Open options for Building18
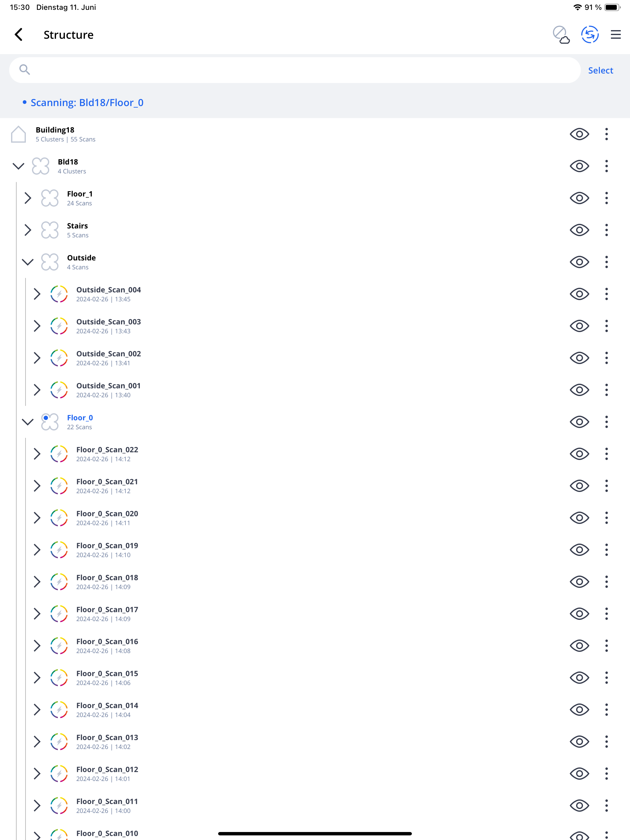The image size is (630, 840). [x=606, y=134]
